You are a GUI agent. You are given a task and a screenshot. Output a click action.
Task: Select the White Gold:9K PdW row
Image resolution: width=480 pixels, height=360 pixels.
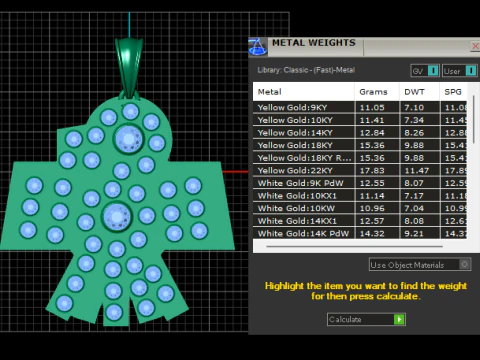pyautogui.click(x=360, y=183)
